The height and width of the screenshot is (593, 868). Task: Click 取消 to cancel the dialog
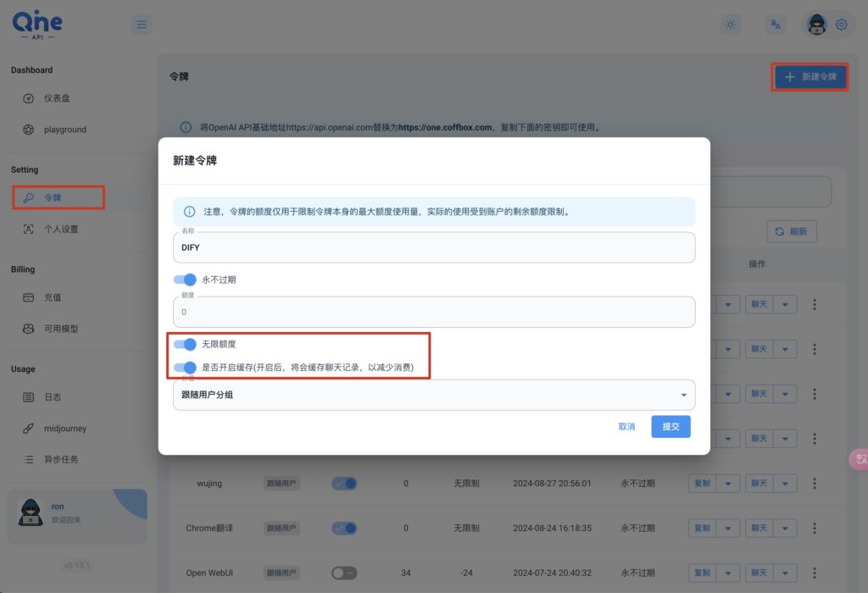coord(626,427)
